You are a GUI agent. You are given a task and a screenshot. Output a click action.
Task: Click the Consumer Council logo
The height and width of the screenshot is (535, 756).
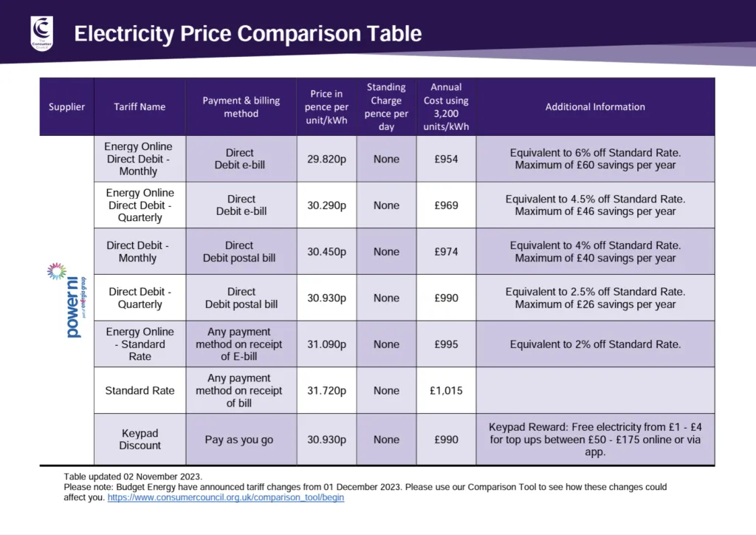[x=41, y=33]
